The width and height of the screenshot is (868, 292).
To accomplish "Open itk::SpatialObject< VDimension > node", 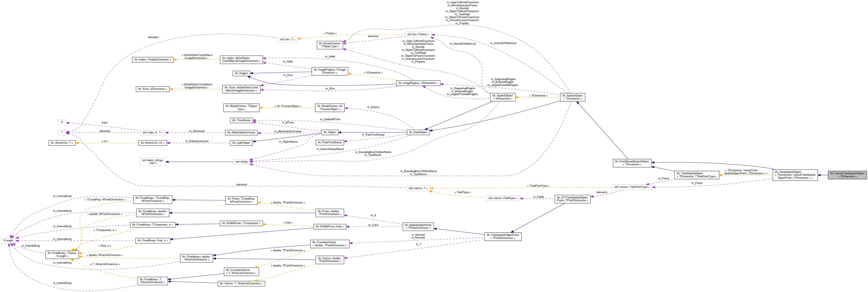I will [x=502, y=97].
